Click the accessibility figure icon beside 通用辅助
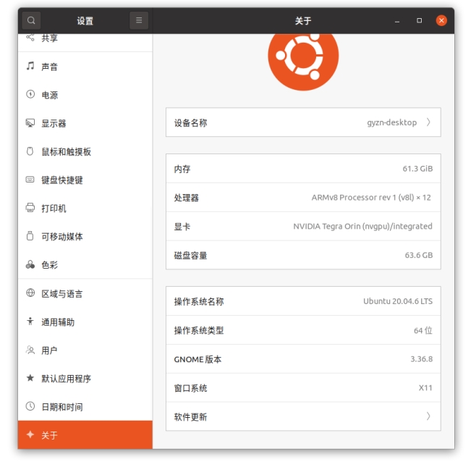The width and height of the screenshot is (476, 462). 30,322
